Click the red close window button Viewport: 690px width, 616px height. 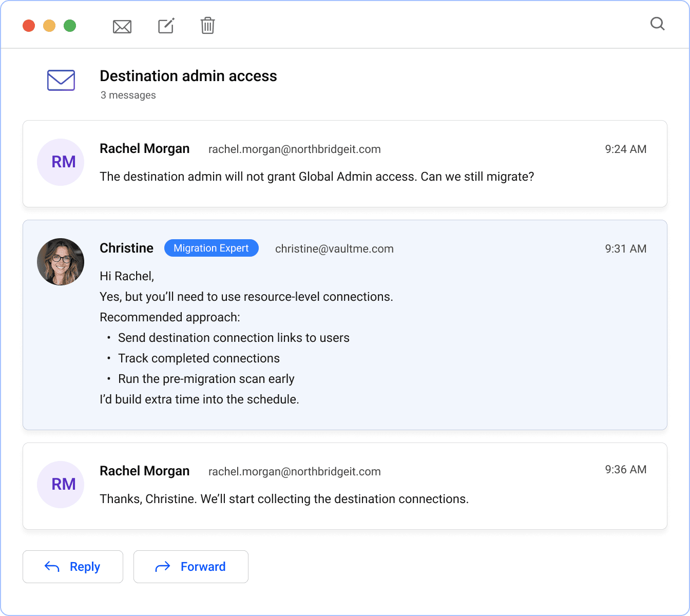click(29, 26)
